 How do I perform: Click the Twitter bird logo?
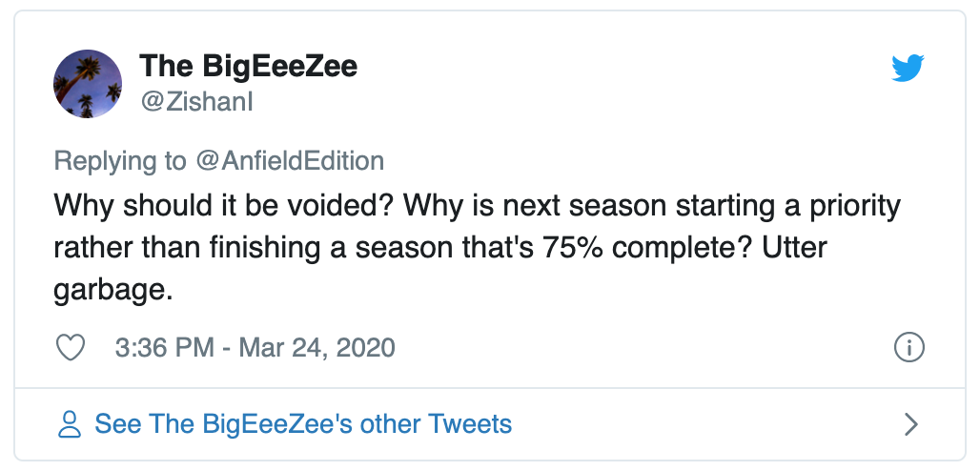click(x=908, y=69)
